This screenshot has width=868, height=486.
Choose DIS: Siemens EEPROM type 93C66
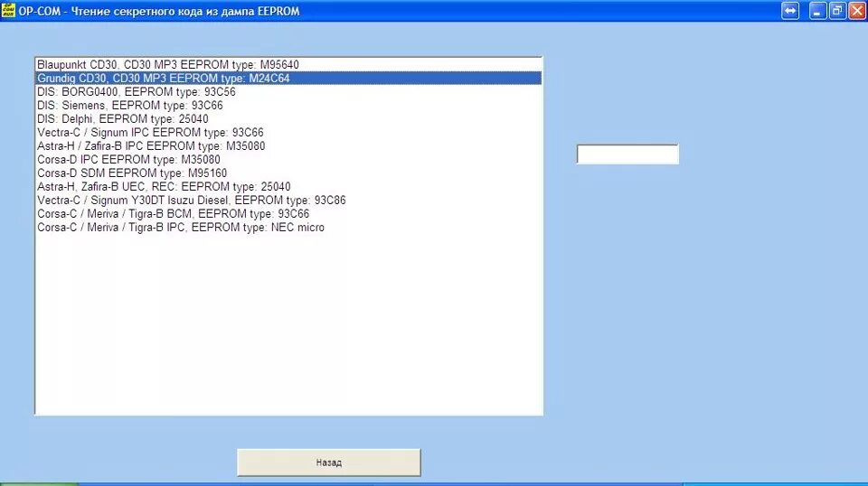tap(288, 105)
